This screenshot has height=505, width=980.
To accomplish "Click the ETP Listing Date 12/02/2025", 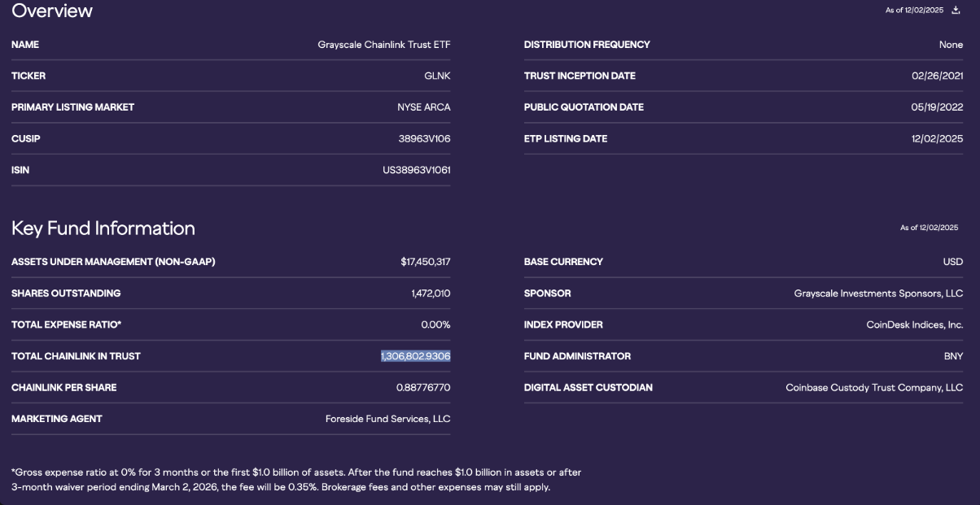I will click(937, 139).
